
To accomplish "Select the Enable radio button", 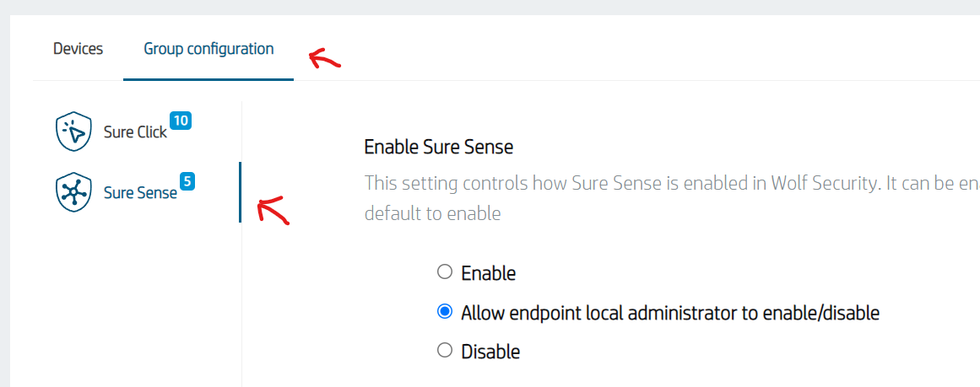I will (x=445, y=272).
